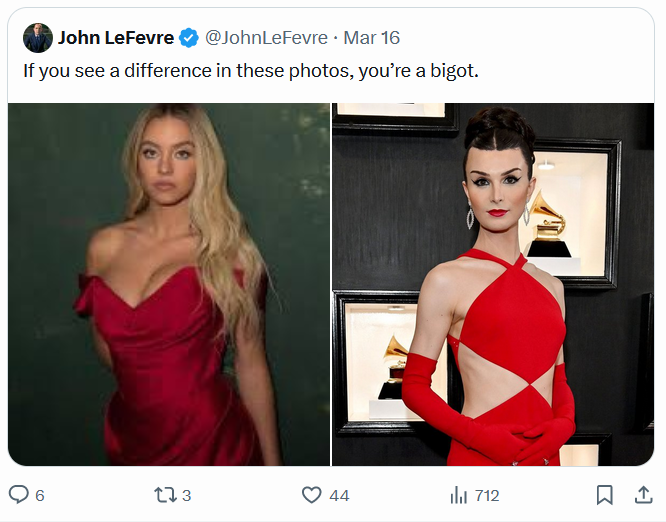Image resolution: width=666 pixels, height=522 pixels.
Task: Click the John LeFevre display name
Action: (115, 38)
